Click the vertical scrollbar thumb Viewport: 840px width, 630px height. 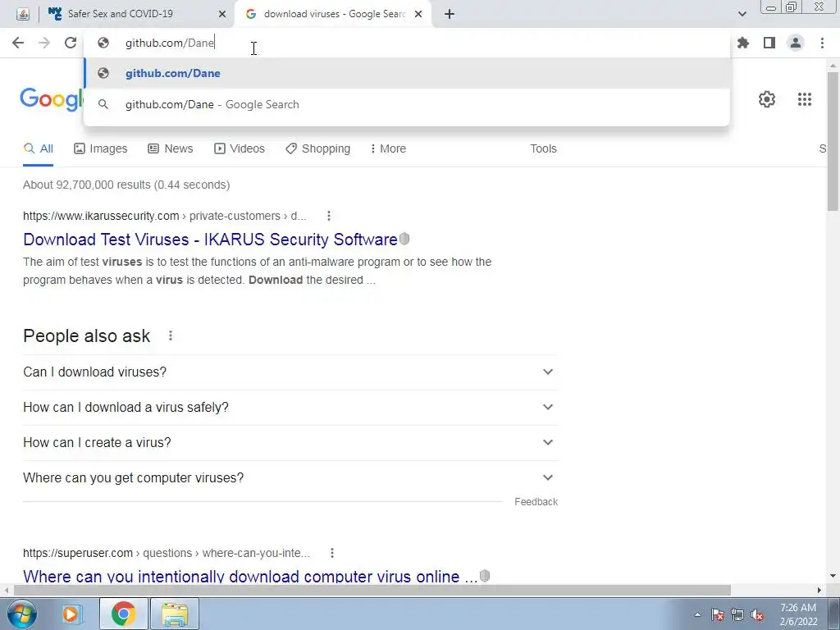click(x=833, y=140)
